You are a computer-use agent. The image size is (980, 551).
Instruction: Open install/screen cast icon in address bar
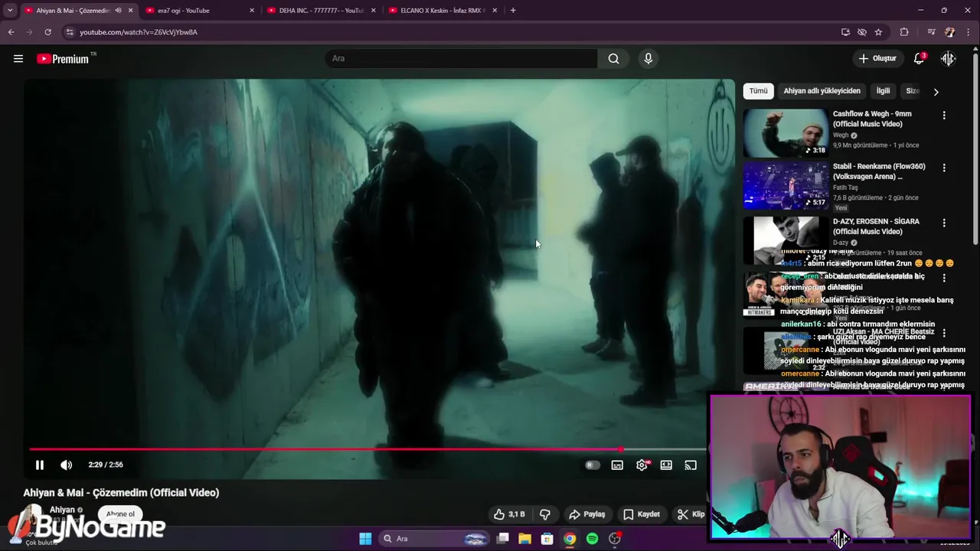845,32
